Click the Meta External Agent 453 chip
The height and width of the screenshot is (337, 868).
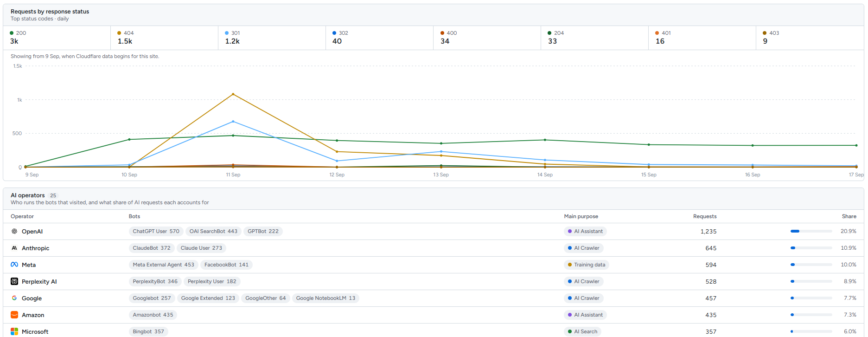164,265
